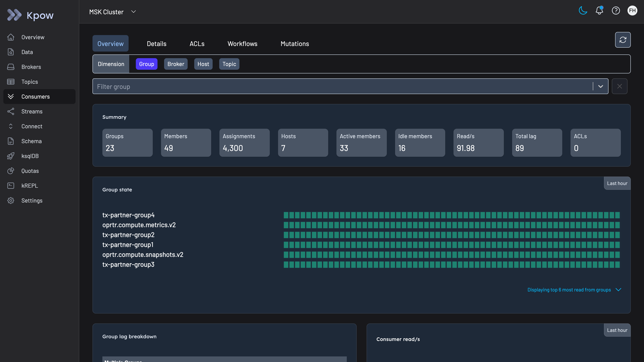Select the Topic dimension toggle
Image resolution: width=644 pixels, height=362 pixels.
point(229,64)
